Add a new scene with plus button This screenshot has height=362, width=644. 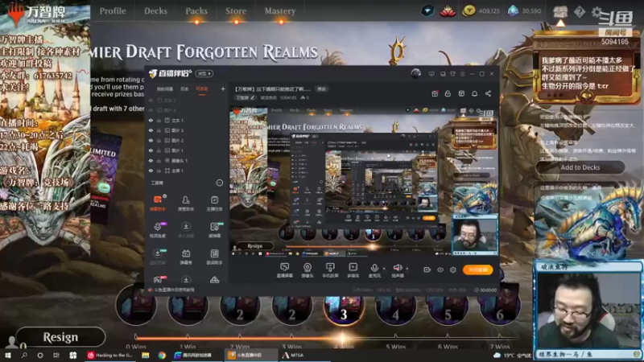point(223,88)
